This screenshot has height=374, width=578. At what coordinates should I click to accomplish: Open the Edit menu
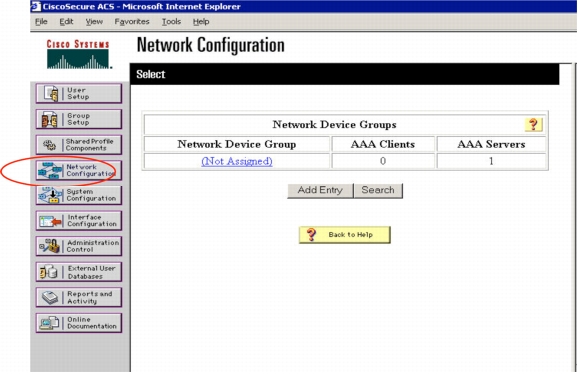tap(66, 22)
